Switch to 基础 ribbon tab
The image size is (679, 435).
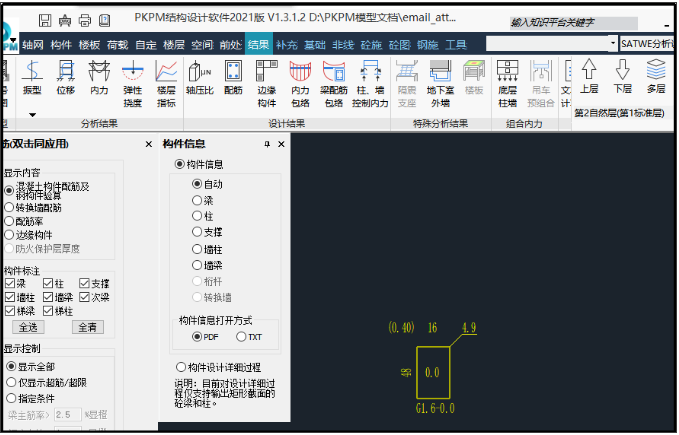click(315, 45)
